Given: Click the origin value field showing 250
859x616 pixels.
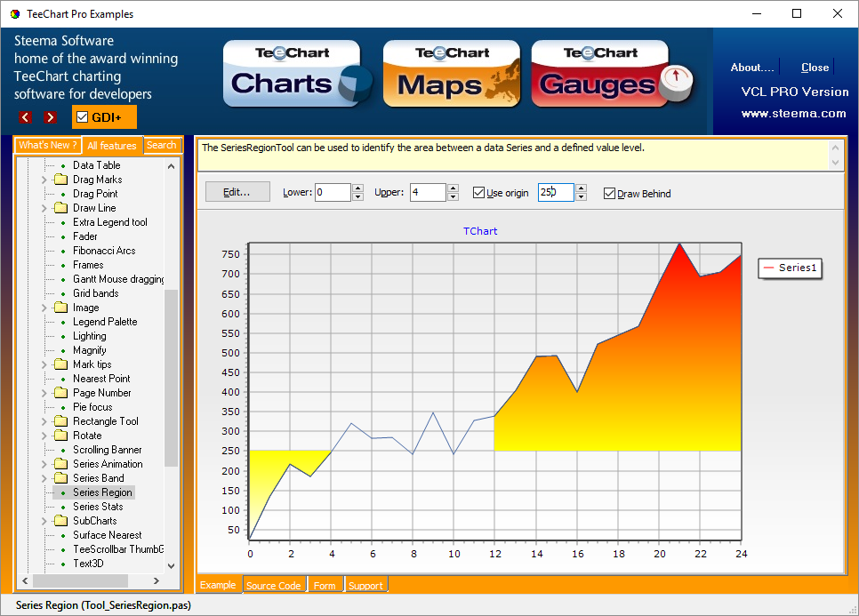Looking at the screenshot, I should (x=556, y=192).
